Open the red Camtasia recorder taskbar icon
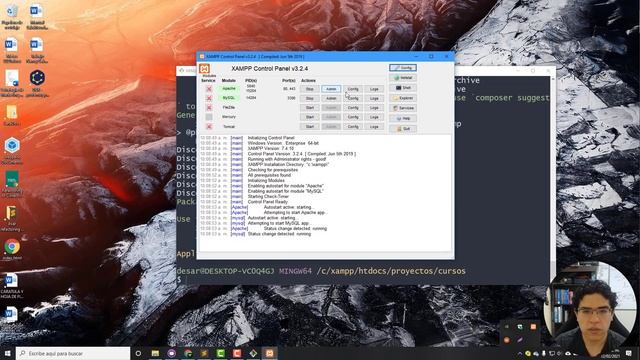This screenshot has width=640, height=360. (237, 353)
